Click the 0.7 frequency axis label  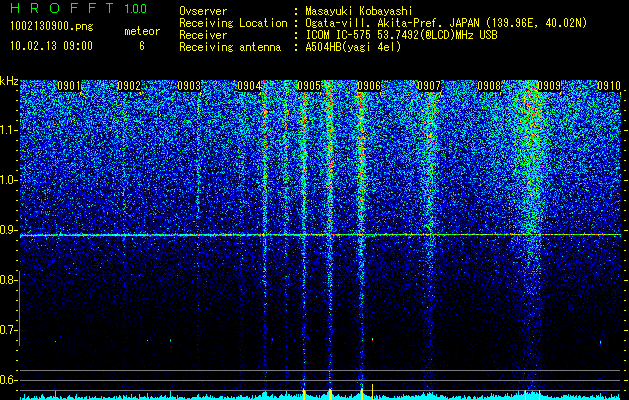click(7, 330)
